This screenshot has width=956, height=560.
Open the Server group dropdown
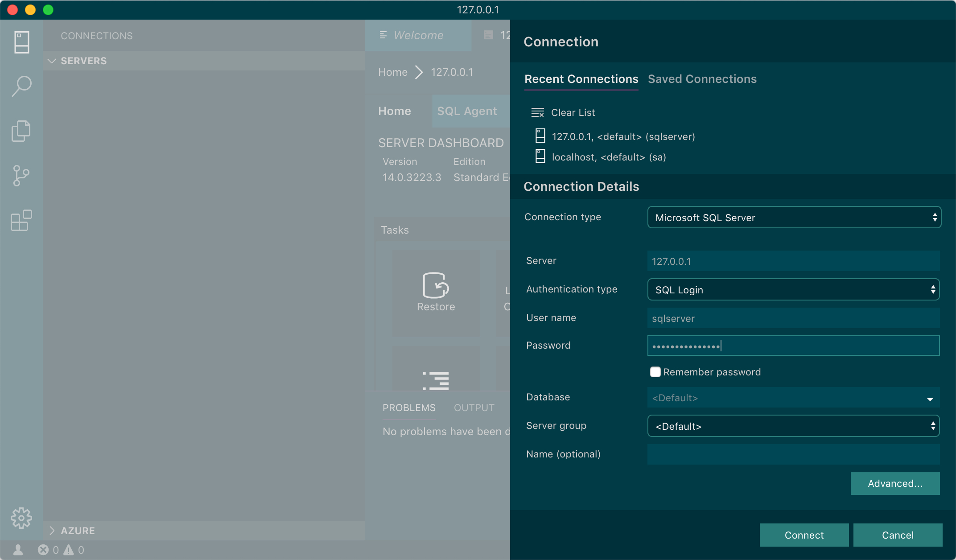(794, 426)
